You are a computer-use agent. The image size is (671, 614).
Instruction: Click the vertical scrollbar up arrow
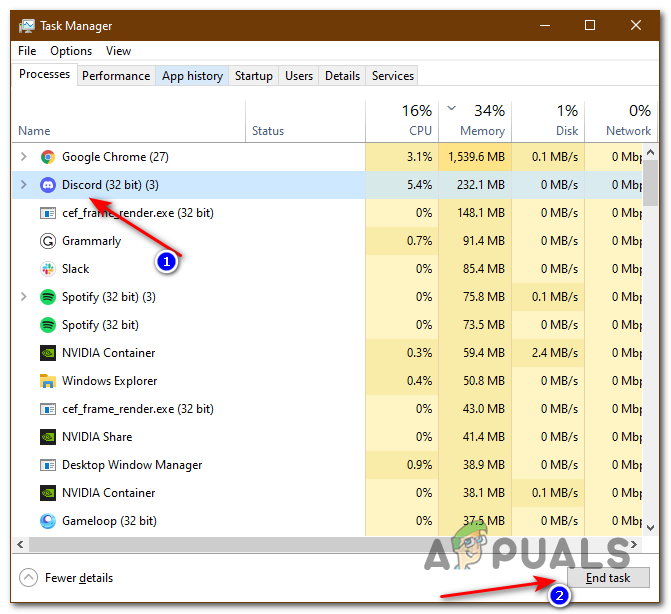pyautogui.click(x=650, y=152)
